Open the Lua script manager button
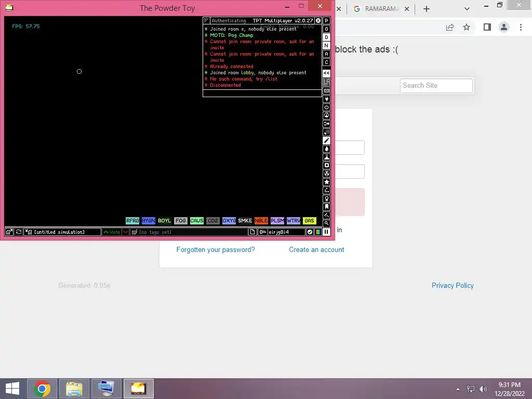Screen dimensions: 532x399 [326, 82]
